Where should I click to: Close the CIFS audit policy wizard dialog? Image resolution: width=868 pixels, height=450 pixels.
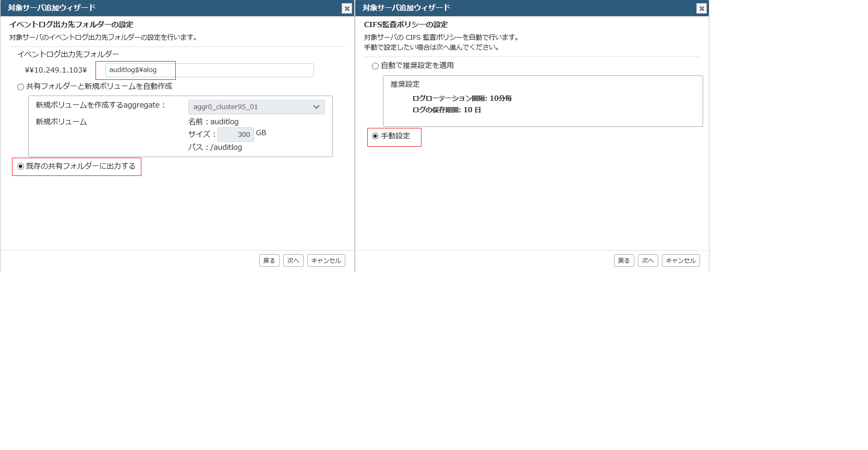[702, 8]
